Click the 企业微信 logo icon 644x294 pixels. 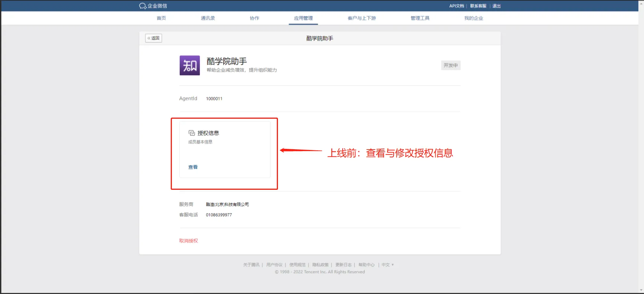pyautogui.click(x=143, y=6)
